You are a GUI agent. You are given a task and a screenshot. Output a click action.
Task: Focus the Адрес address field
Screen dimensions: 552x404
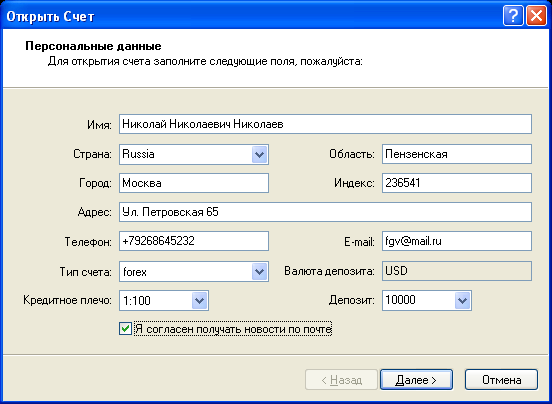(325, 212)
